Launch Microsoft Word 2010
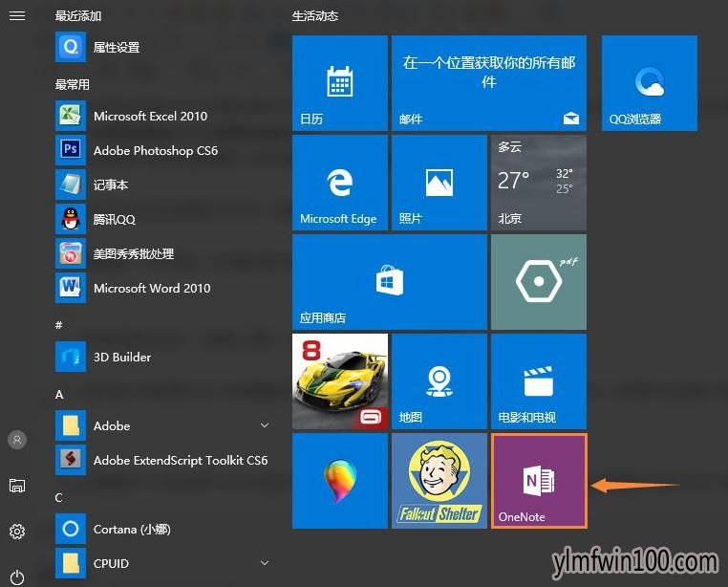 point(162,288)
